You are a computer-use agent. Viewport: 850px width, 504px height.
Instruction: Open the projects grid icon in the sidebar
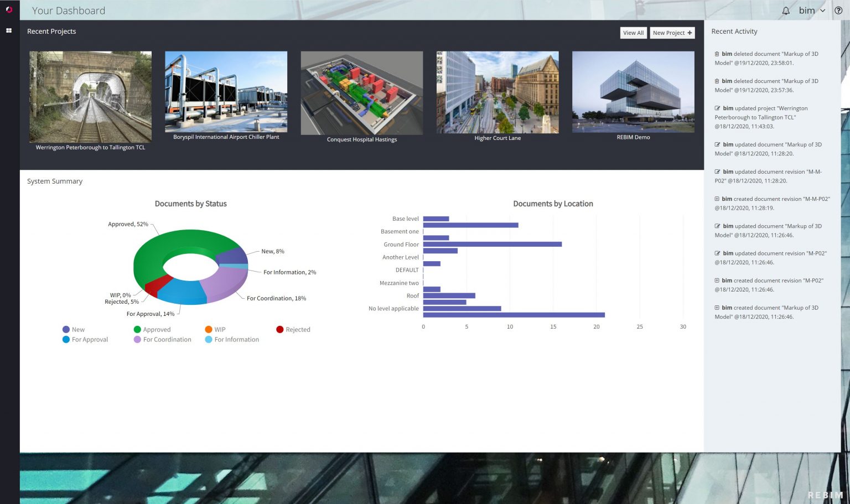click(x=8, y=30)
